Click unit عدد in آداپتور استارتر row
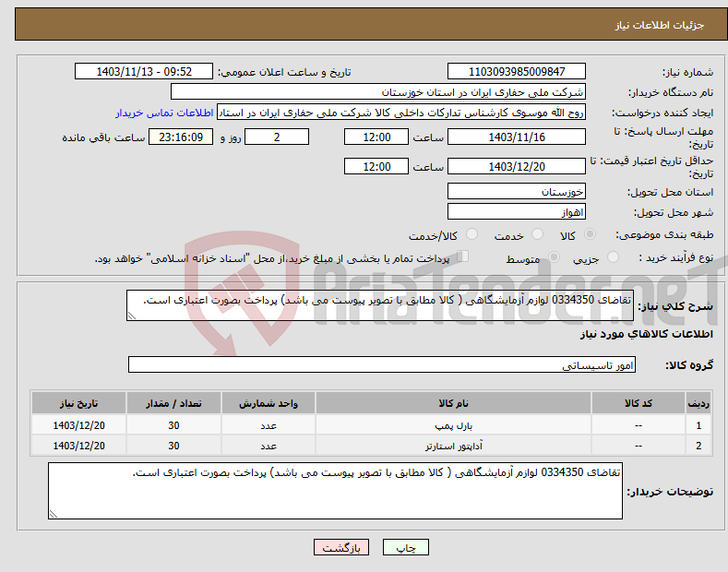 click(269, 447)
